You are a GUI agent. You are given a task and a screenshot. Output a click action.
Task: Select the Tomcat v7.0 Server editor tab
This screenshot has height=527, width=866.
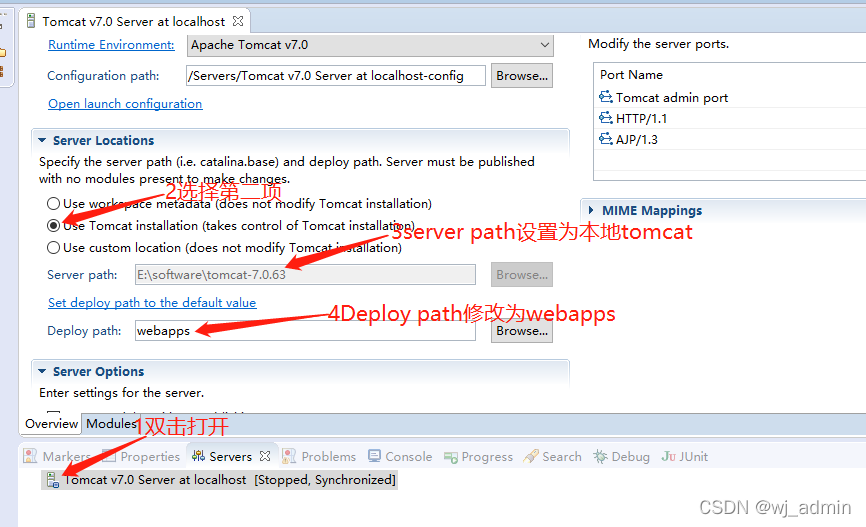coord(135,21)
